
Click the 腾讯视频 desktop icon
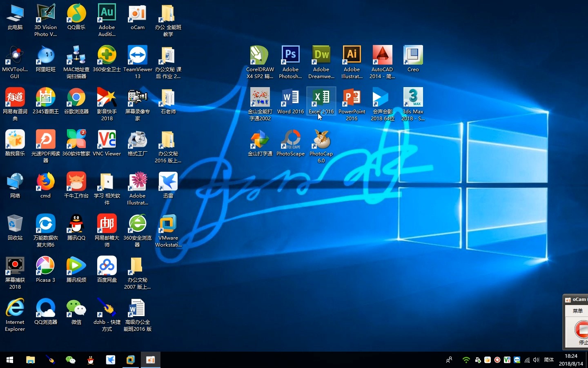tap(76, 270)
